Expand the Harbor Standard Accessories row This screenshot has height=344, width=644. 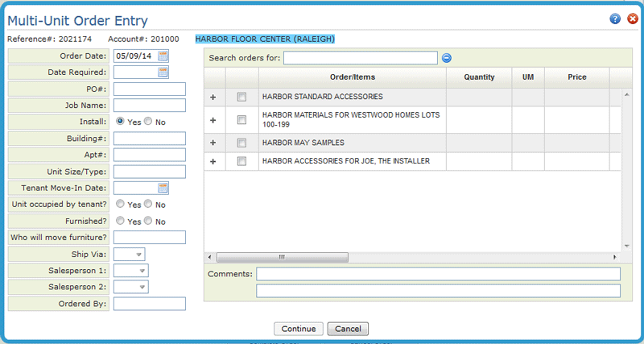(x=213, y=97)
